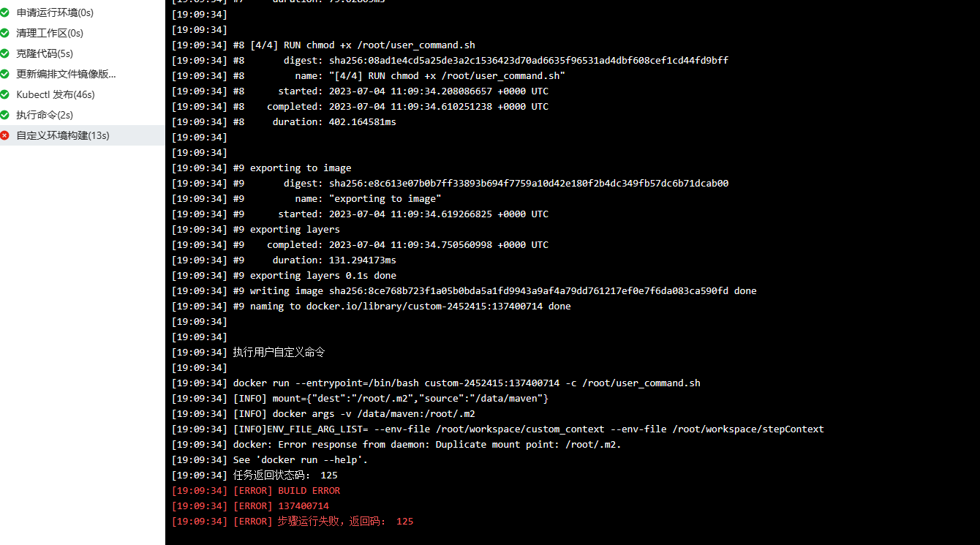Click the green check icon beside 克隆代码
The width and height of the screenshot is (980, 545).
tap(5, 53)
